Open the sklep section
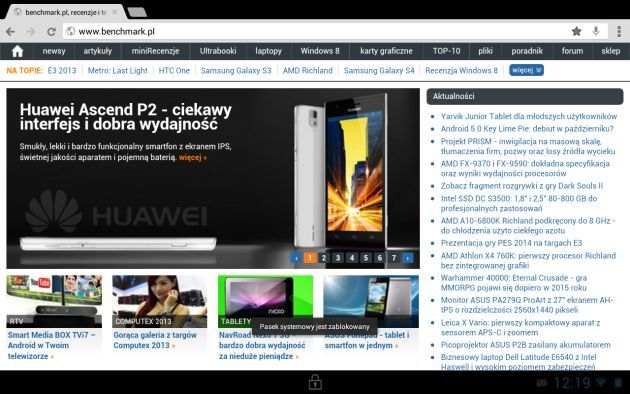The image size is (630, 394). point(611,51)
